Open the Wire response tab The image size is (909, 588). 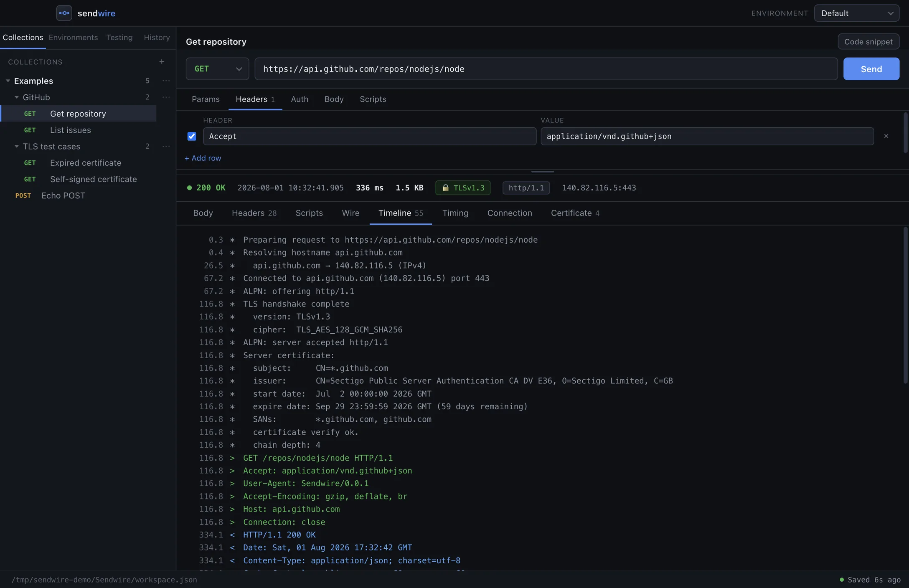350,213
